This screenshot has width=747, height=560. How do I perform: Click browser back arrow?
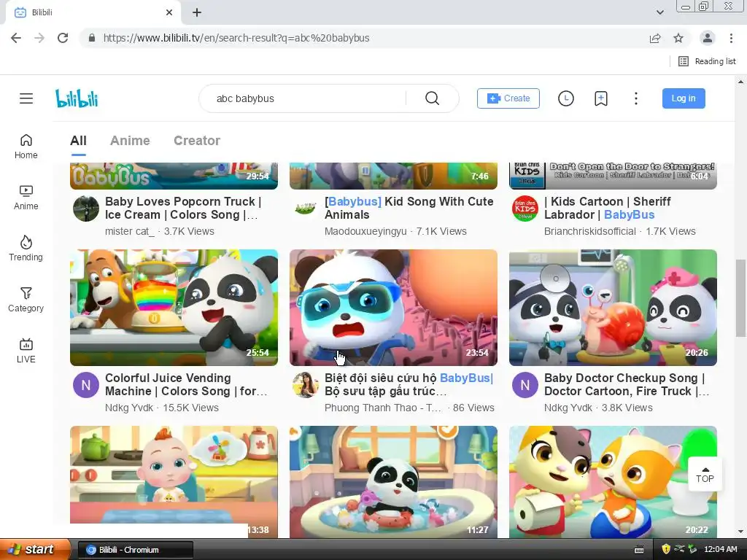pyautogui.click(x=16, y=38)
